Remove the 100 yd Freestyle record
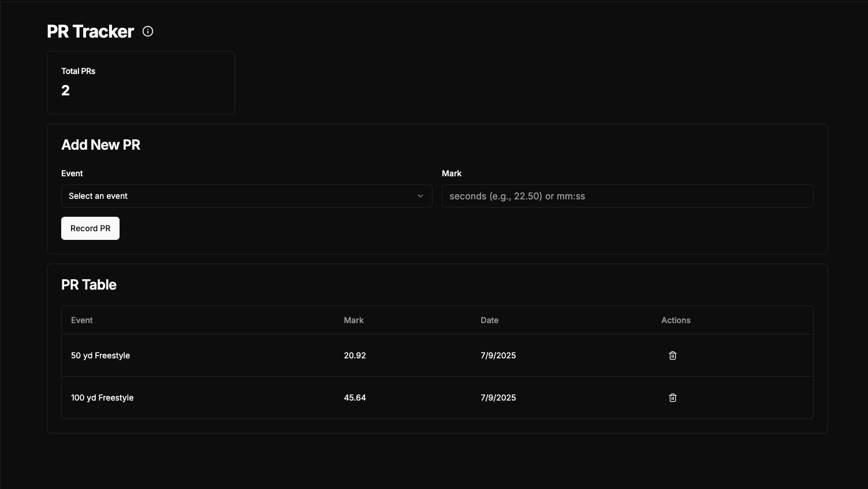 point(672,398)
